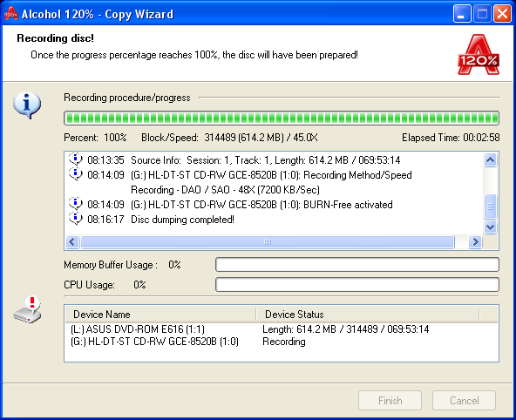Click the Finish button

[x=390, y=401]
